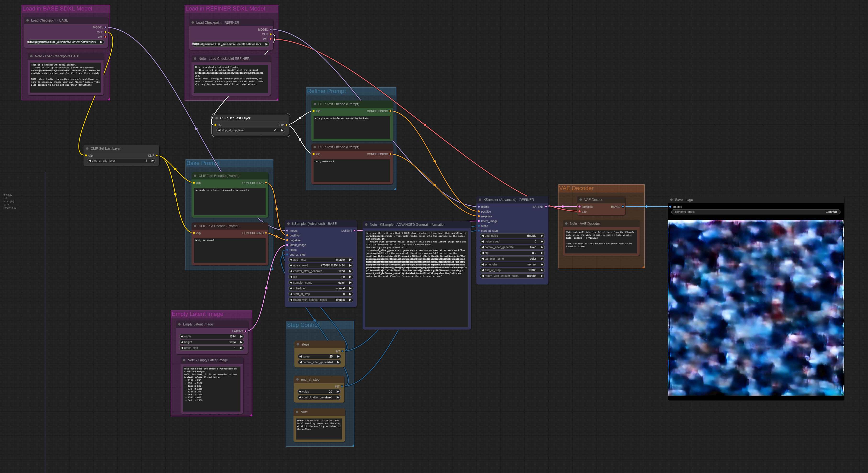
Task: Toggle return_with_leftover_noise in the REFINER KSampler
Action: coord(512,276)
